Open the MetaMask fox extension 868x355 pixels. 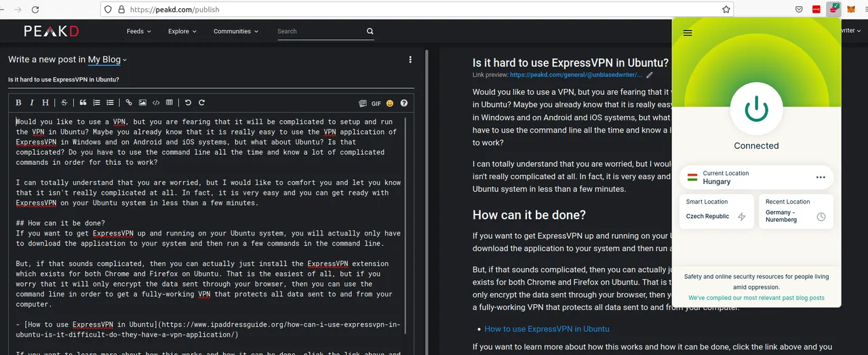coord(852,10)
